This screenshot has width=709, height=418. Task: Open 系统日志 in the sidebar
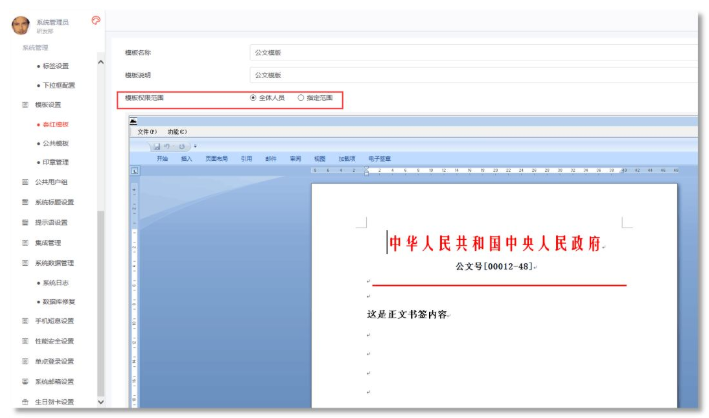pos(56,283)
